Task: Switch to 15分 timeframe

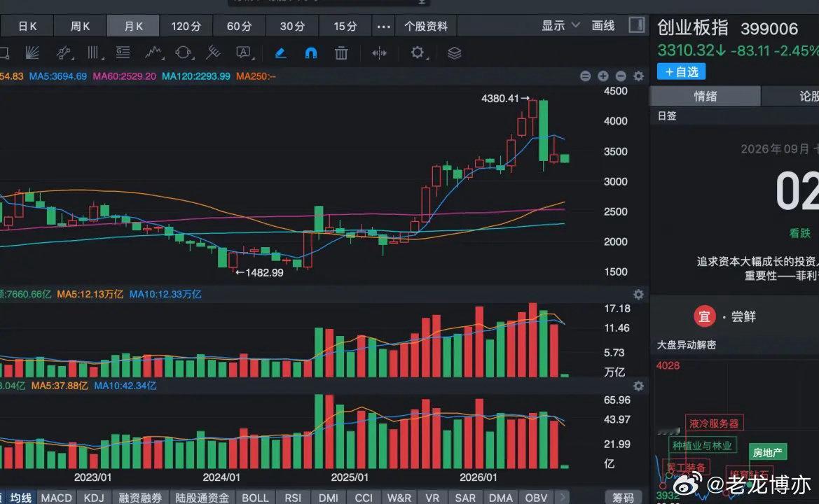Action: [x=345, y=26]
